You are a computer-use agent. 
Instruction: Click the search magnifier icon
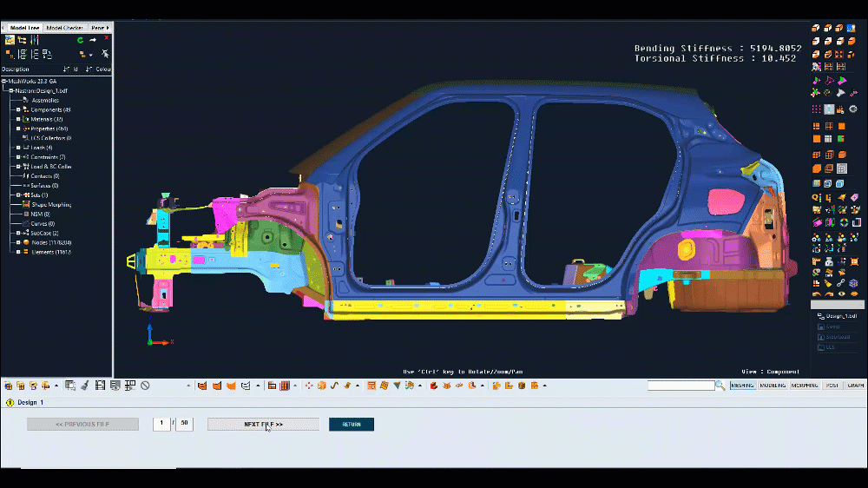[720, 386]
